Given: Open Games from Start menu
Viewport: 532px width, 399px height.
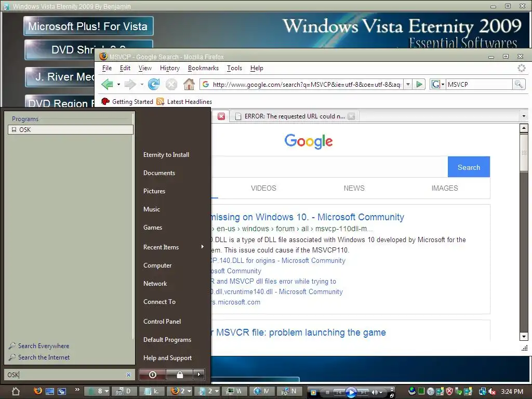Looking at the screenshot, I should (x=153, y=228).
